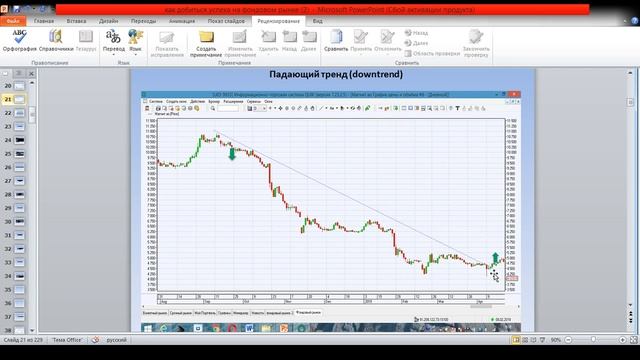Select slide 24 thumbnail

tap(19, 140)
